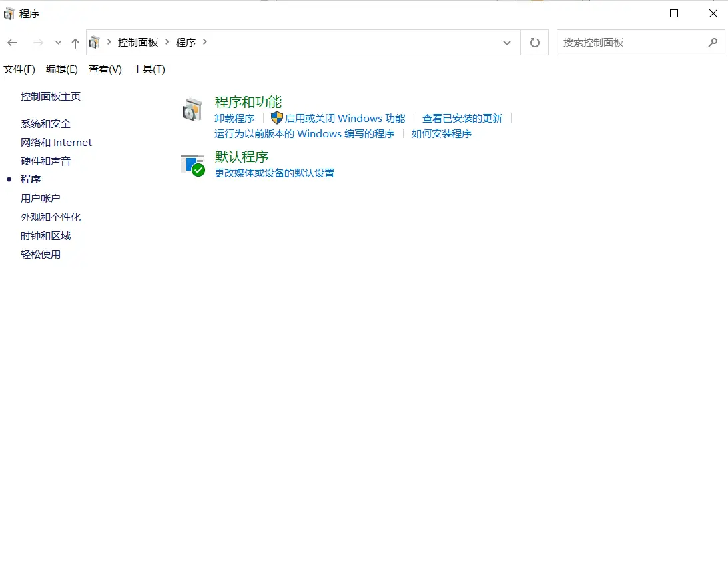This screenshot has height=563, width=728.
Task: Select 网络和 Internet in sidebar
Action: pyautogui.click(x=56, y=142)
